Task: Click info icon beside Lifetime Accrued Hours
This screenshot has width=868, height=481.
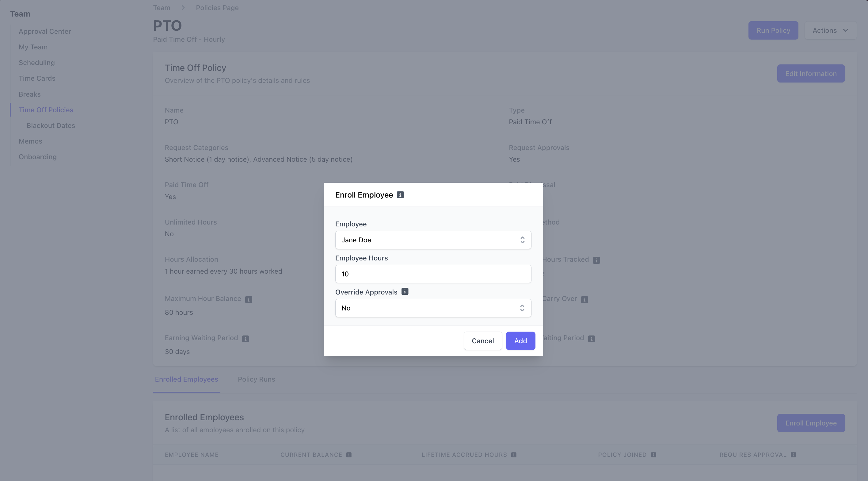Action: [514, 455]
